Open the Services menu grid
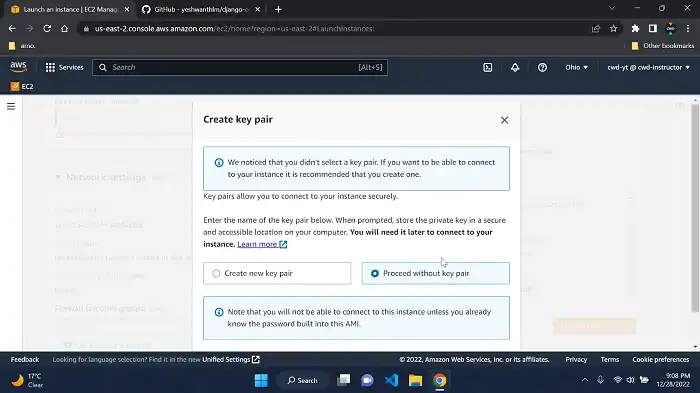The height and width of the screenshot is (393, 700). (64, 67)
